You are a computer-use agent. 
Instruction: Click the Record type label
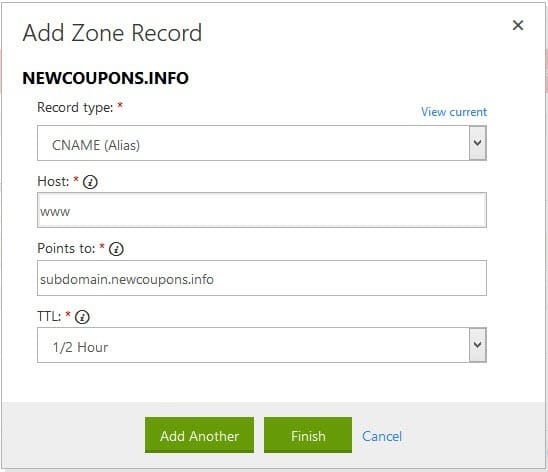pyautogui.click(x=75, y=107)
